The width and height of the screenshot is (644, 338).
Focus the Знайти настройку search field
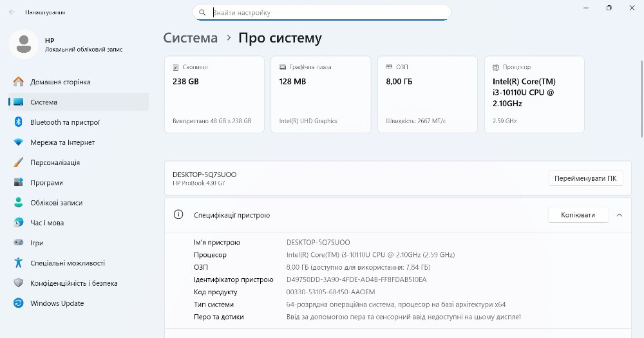pos(322,13)
